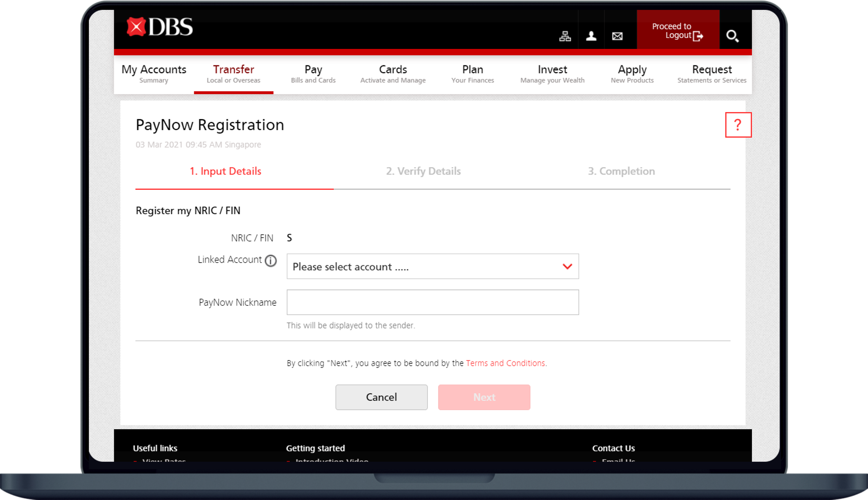868x500 pixels.
Task: Click the Next button
Action: (x=484, y=397)
